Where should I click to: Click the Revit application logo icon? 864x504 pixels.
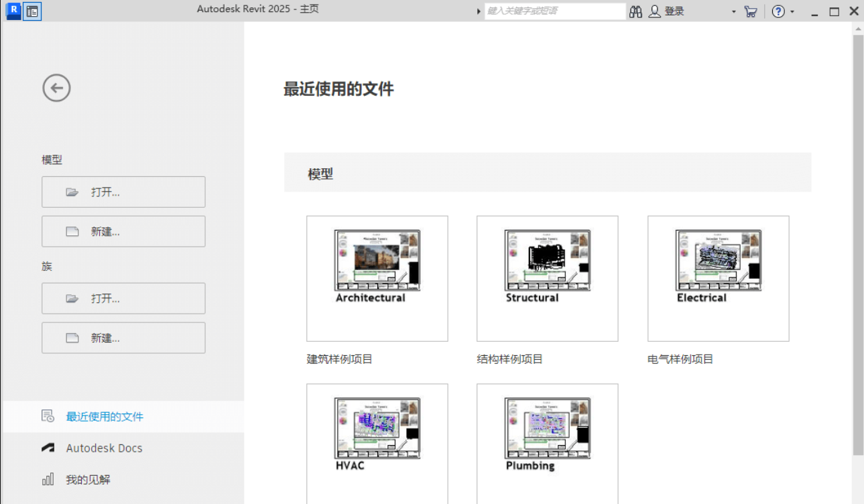click(x=13, y=11)
